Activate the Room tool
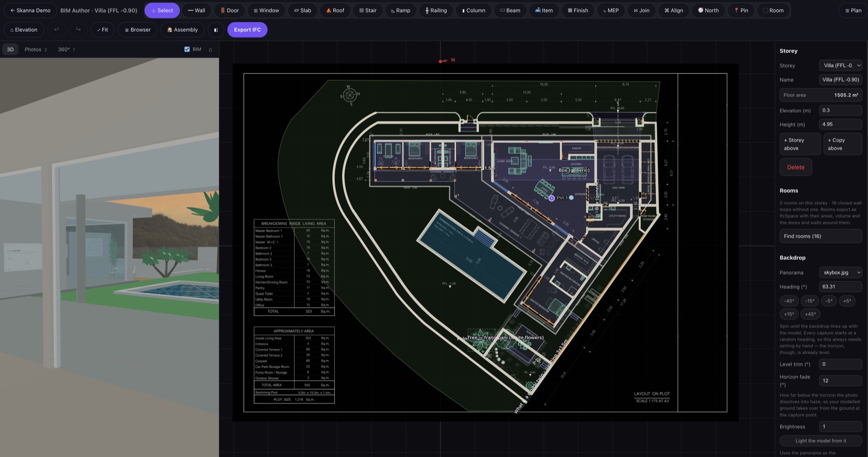The height and width of the screenshot is (457, 868). 773,10
